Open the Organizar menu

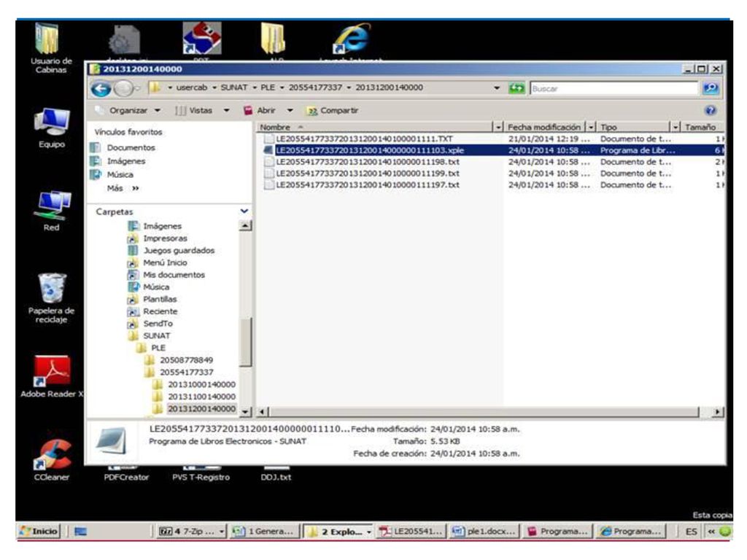[x=128, y=111]
